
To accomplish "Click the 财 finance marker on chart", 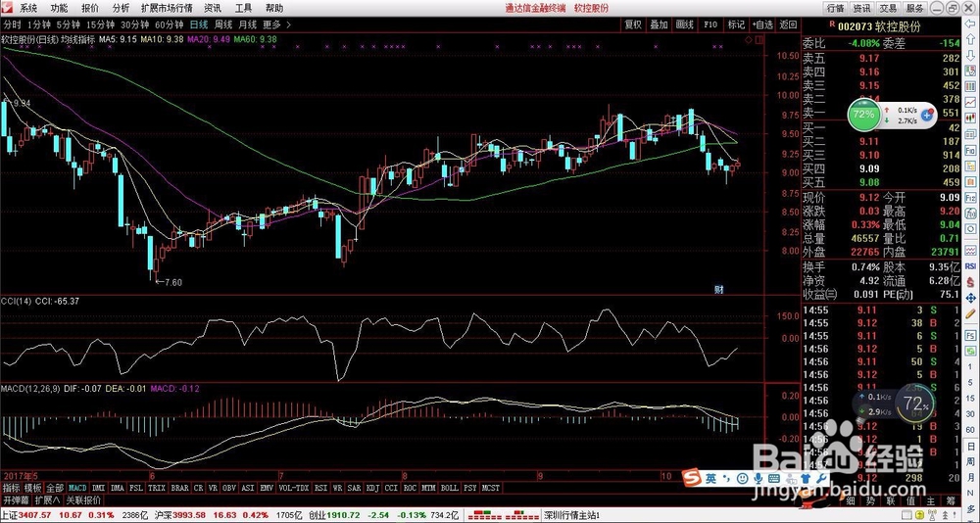I will point(719,289).
